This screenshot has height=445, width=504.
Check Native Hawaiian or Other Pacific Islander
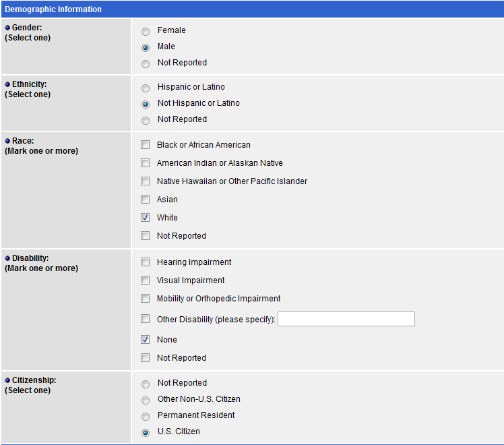pyautogui.click(x=145, y=181)
